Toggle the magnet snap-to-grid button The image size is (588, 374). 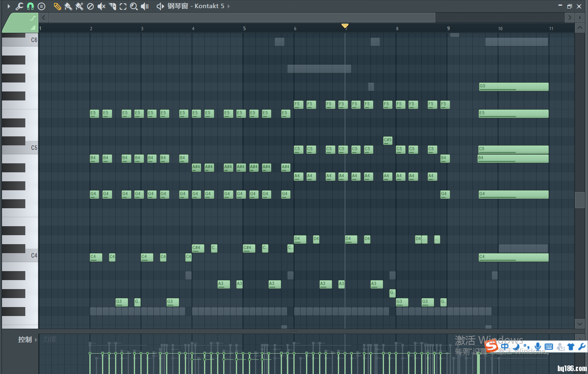[x=30, y=6]
